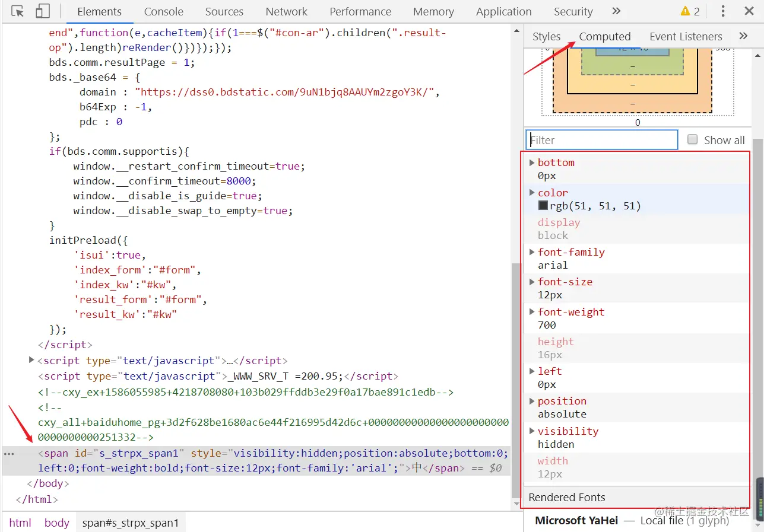
Task: Open the Event Listeners pane
Action: pyautogui.click(x=686, y=36)
